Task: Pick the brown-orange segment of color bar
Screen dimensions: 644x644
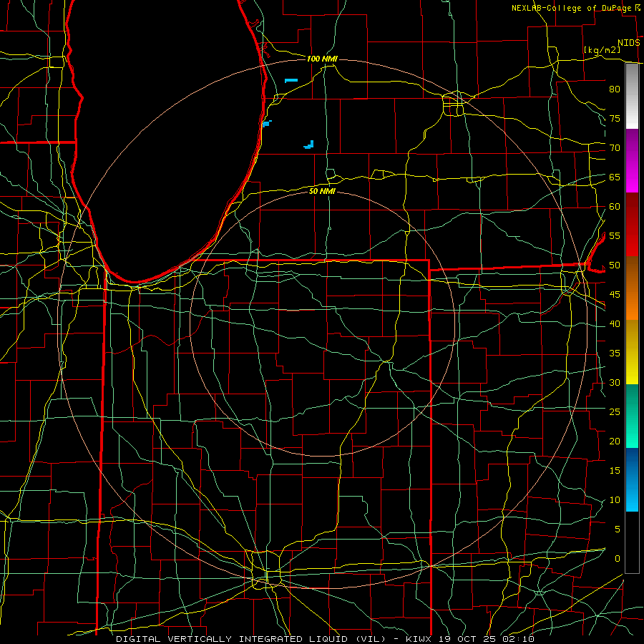Action: [x=632, y=288]
